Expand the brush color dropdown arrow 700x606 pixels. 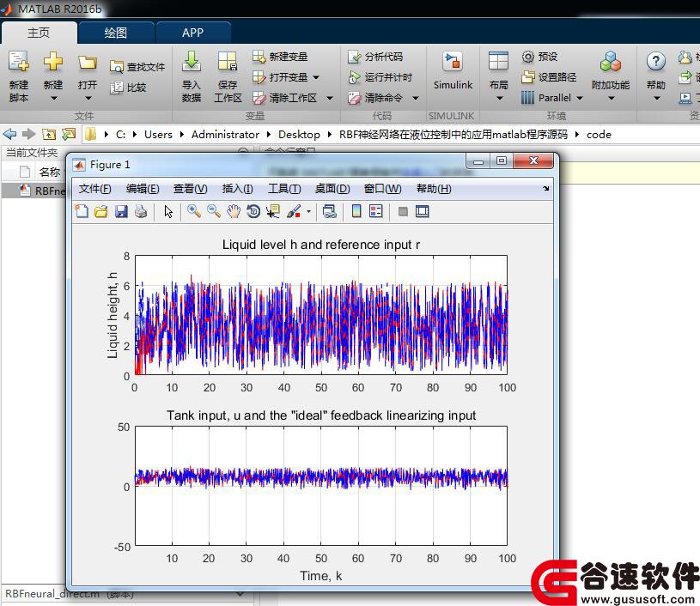coord(308,211)
